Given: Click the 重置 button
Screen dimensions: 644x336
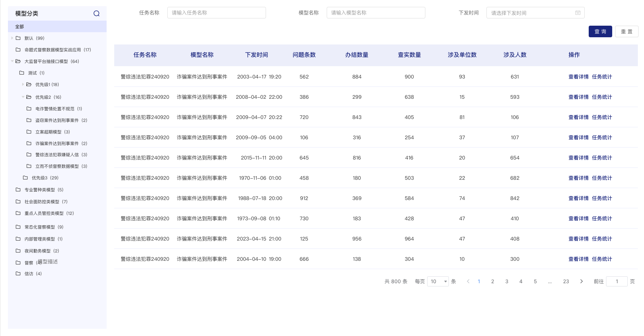Looking at the screenshot, I should coord(626,31).
